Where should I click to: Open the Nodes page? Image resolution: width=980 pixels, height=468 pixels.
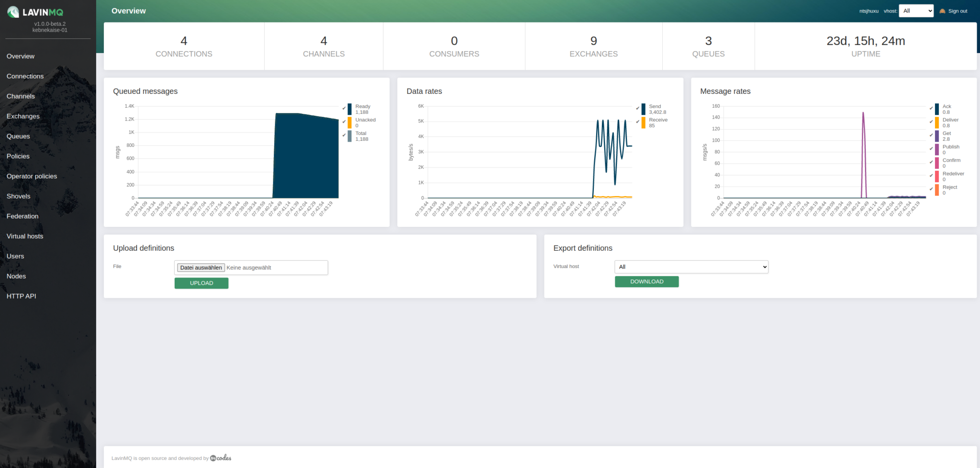(x=16, y=277)
